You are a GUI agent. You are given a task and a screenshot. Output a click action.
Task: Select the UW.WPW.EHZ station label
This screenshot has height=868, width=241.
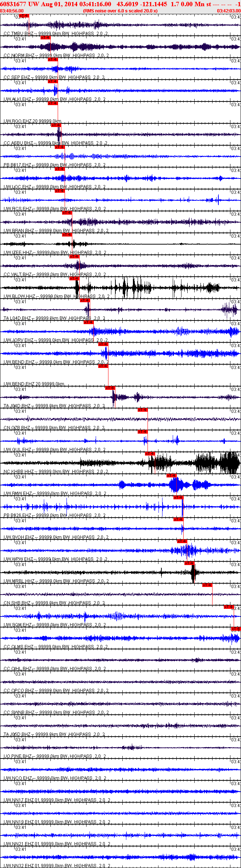point(56,559)
